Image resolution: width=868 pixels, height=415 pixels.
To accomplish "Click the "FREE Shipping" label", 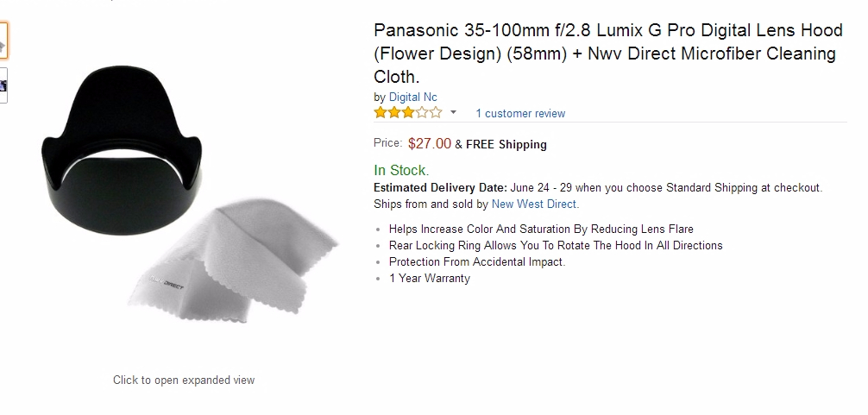I will [506, 145].
